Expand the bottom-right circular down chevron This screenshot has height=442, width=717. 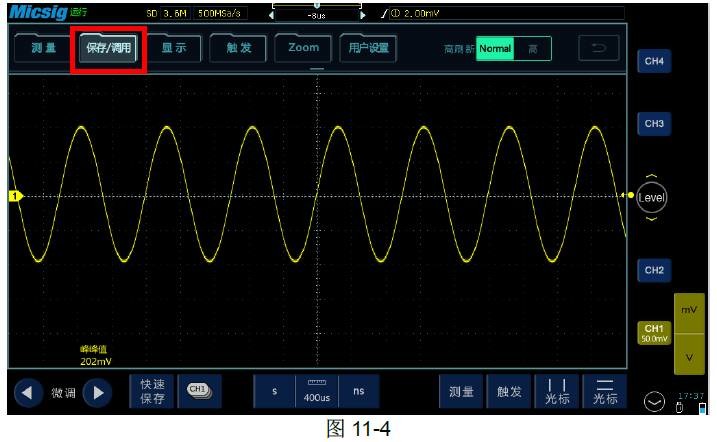point(653,402)
